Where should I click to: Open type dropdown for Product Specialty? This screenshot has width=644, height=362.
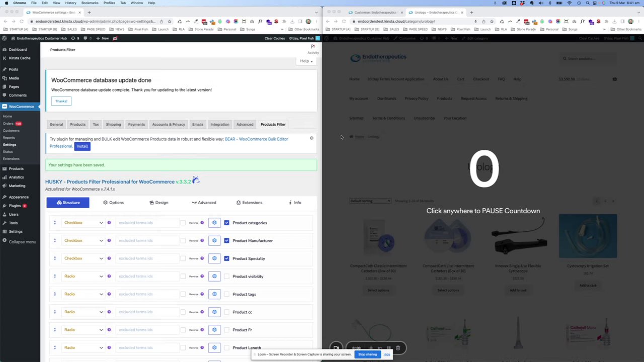84,258
